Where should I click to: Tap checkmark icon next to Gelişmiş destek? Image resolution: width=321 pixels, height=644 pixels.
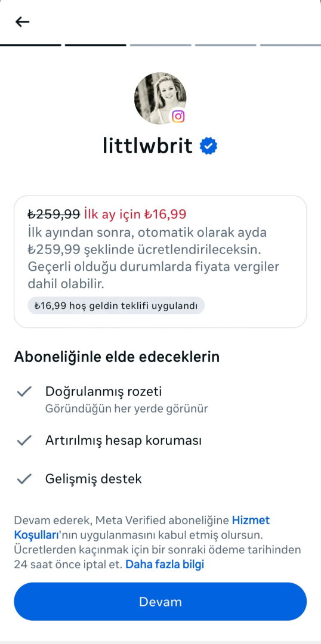24,479
